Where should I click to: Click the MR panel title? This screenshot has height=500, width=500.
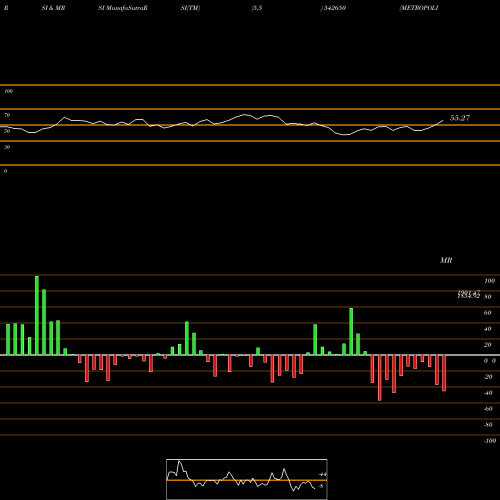point(446,261)
